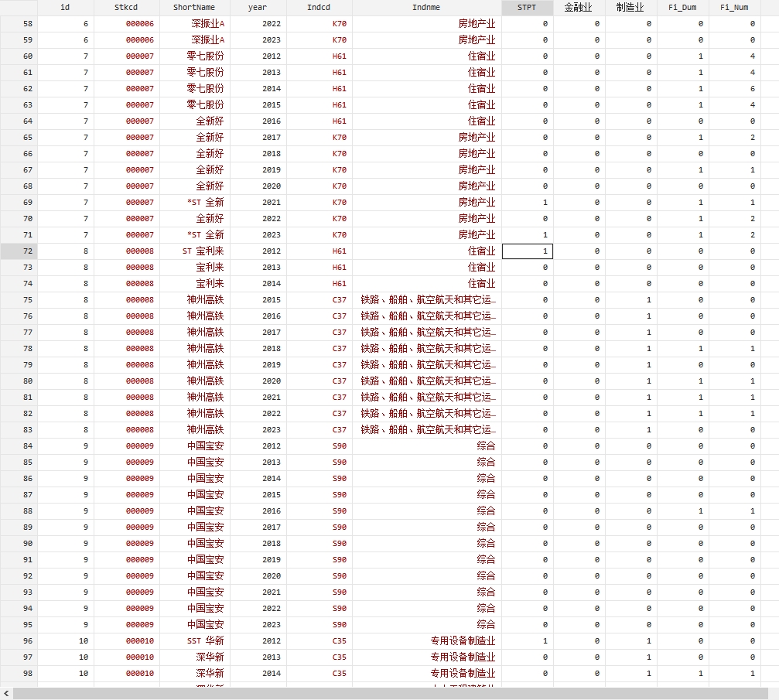Click Indcd C37 in row 77
This screenshot has height=700, width=779.
pyautogui.click(x=340, y=333)
